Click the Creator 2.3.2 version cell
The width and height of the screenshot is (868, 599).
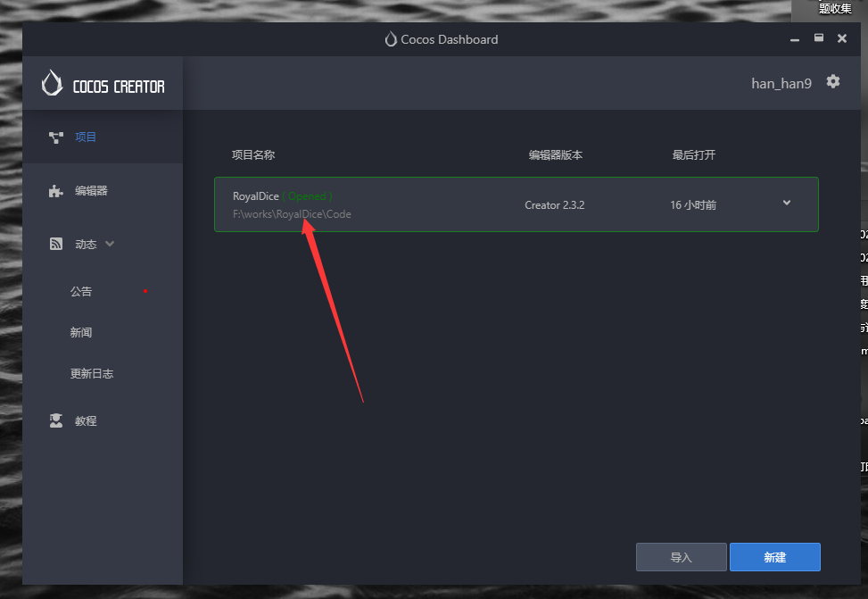pyautogui.click(x=555, y=205)
